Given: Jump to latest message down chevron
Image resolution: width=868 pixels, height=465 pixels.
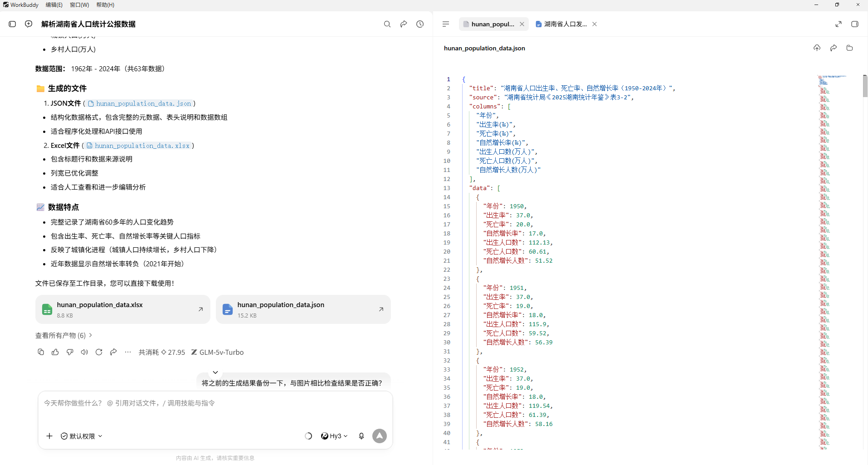Looking at the screenshot, I should 215,372.
